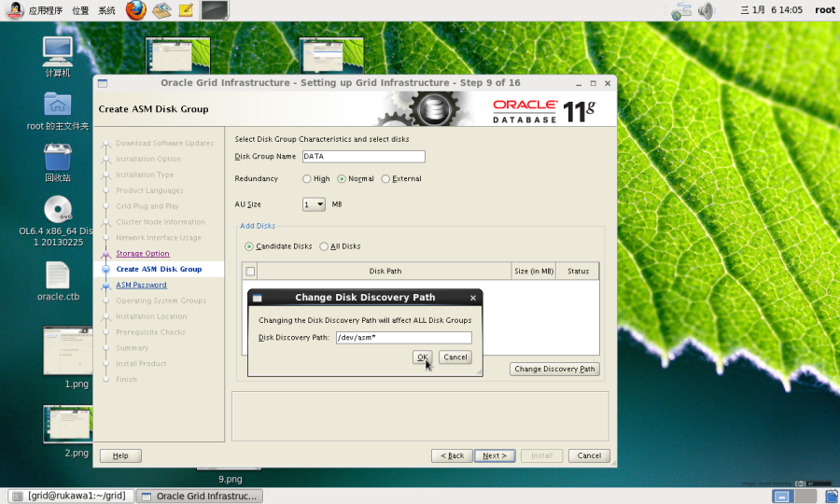The height and width of the screenshot is (504, 840).
Task: Maximize the Oracle Grid Infrastructure window
Action: (593, 84)
